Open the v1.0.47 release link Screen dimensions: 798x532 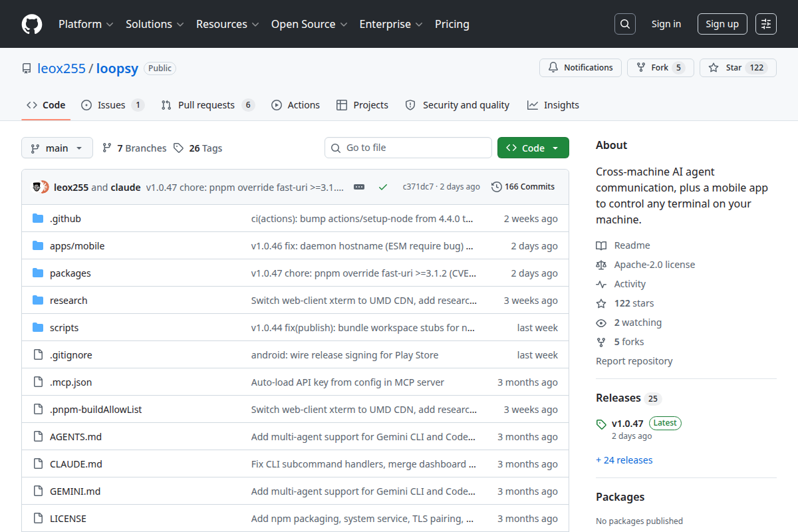pos(628,424)
